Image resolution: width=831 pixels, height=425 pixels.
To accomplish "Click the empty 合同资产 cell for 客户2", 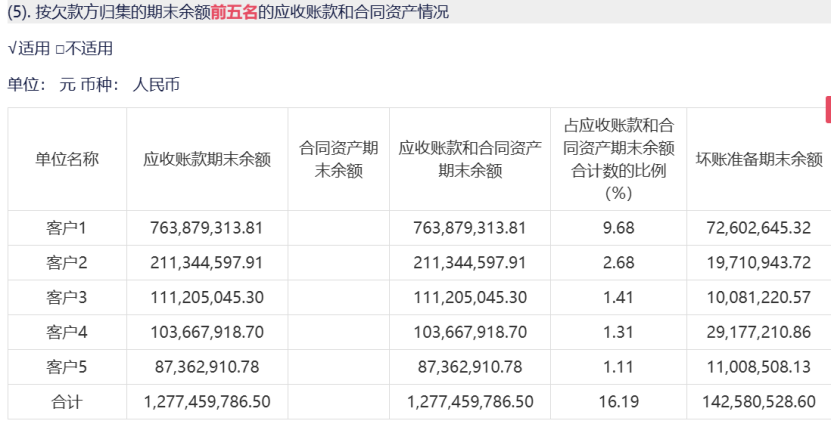I will [x=338, y=263].
